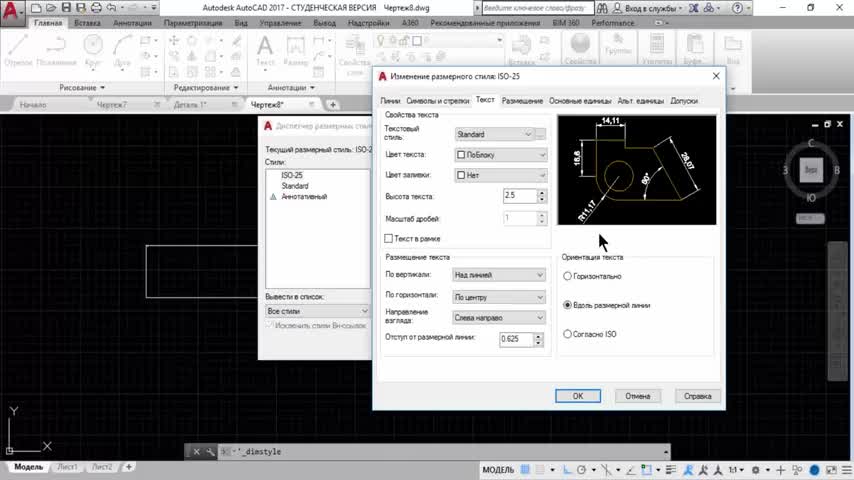This screenshot has width=854, height=480.
Task: Expand the 'Аннотации' ribbon panel flyout
Action: pyautogui.click(x=291, y=87)
